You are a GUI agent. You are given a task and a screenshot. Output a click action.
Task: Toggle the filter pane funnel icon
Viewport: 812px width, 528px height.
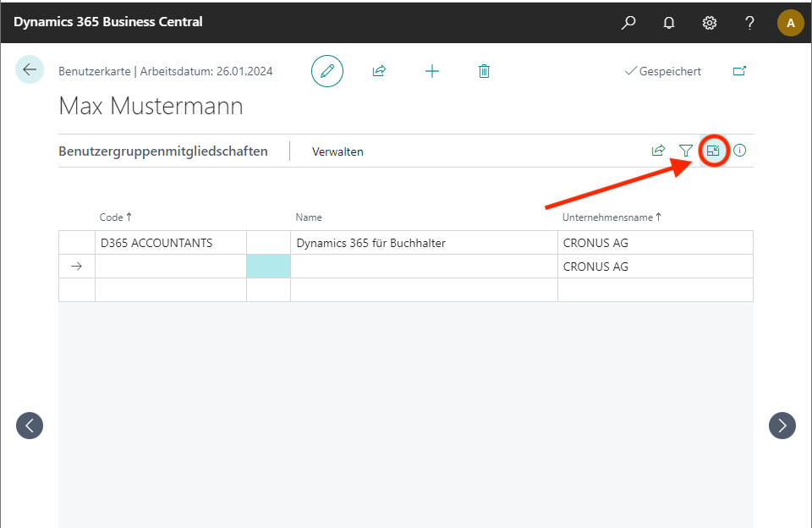[x=686, y=151]
